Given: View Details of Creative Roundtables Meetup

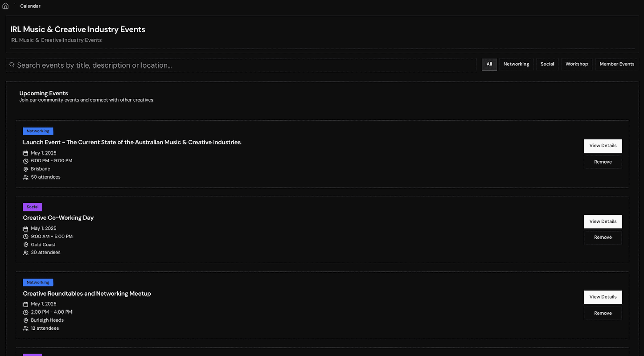Looking at the screenshot, I should coord(603,297).
